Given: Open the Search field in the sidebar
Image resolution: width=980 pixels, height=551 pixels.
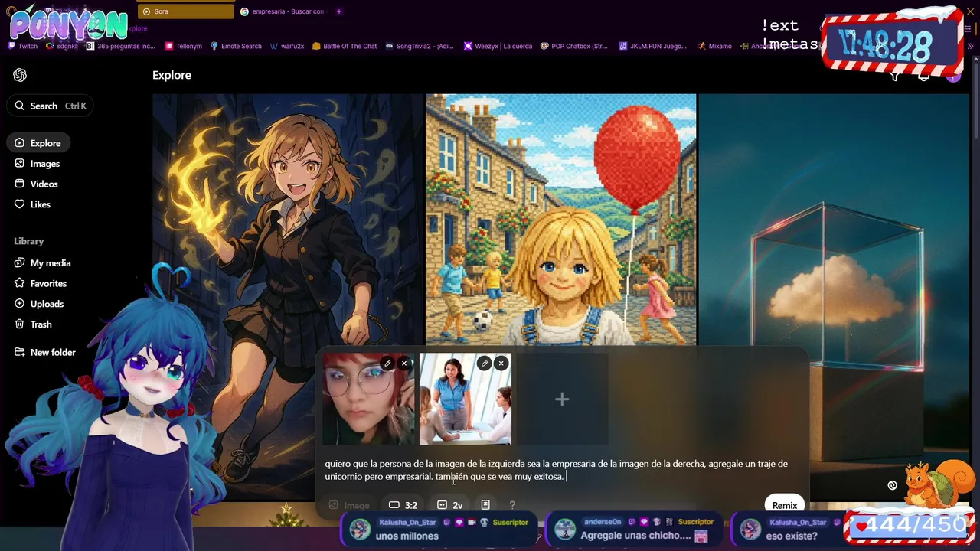Looking at the screenshot, I should point(51,106).
